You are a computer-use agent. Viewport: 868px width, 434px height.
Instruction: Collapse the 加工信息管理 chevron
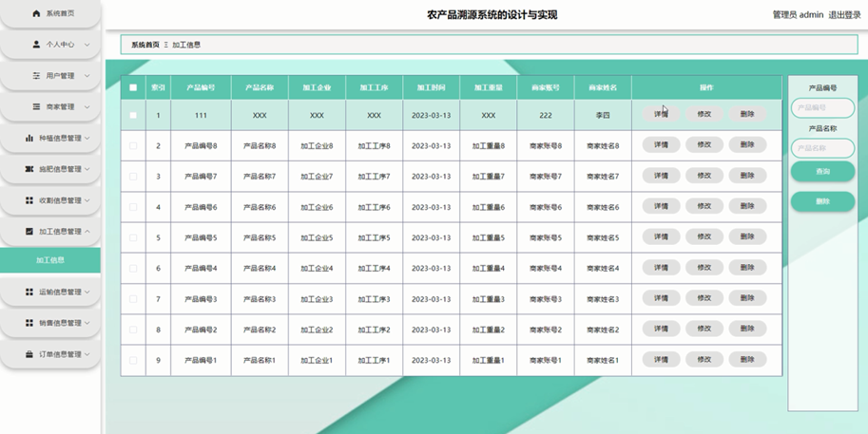point(87,232)
